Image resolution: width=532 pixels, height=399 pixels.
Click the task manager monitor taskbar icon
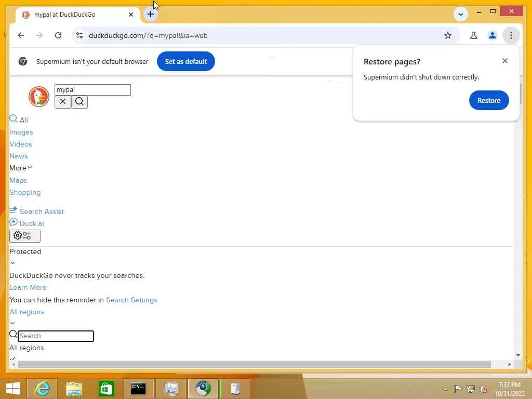(170, 389)
